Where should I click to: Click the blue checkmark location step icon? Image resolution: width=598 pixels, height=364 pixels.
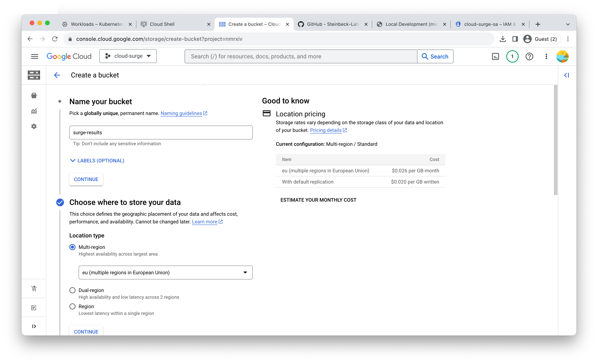pos(60,202)
